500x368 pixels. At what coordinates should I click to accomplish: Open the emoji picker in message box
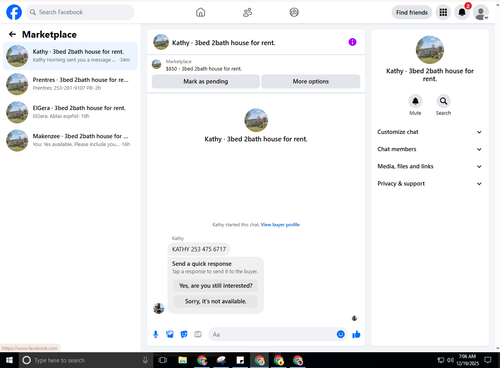pos(341,334)
